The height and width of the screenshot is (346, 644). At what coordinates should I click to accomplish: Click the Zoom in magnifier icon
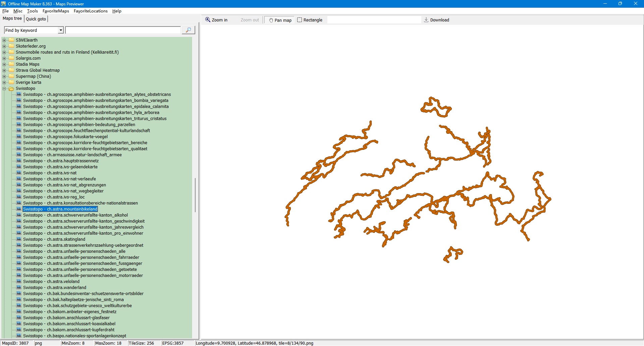click(x=208, y=20)
